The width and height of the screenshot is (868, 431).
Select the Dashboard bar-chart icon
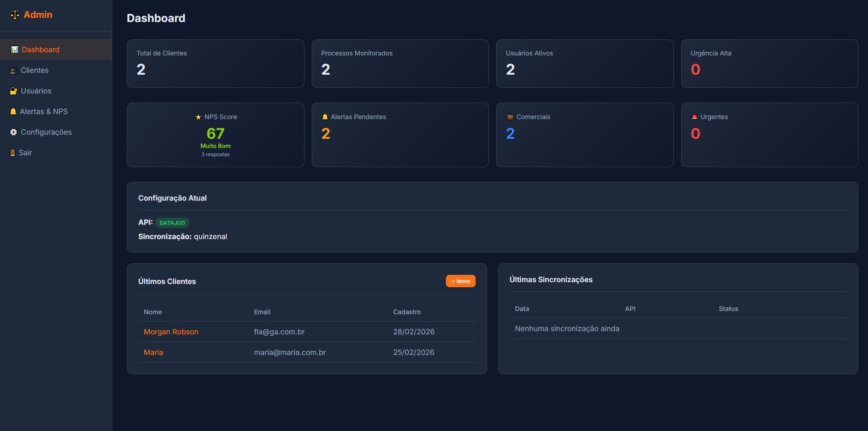(15, 49)
